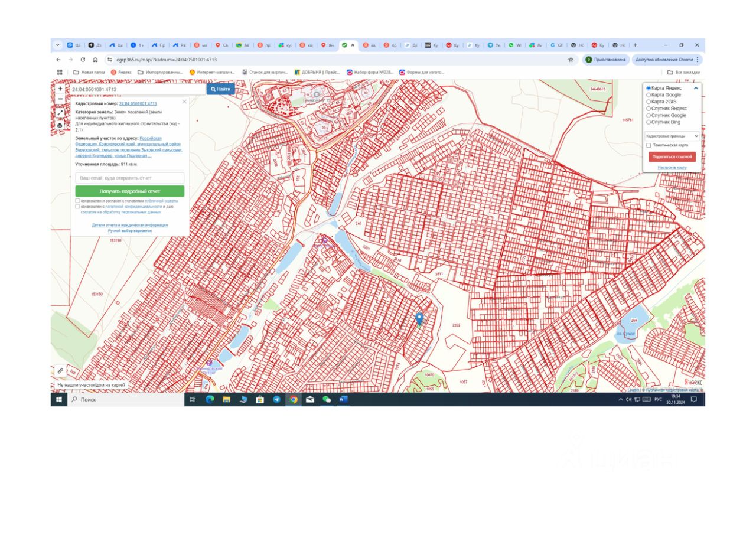Open the Кадастровые границы dropdown
The image size is (756, 535).
[673, 136]
